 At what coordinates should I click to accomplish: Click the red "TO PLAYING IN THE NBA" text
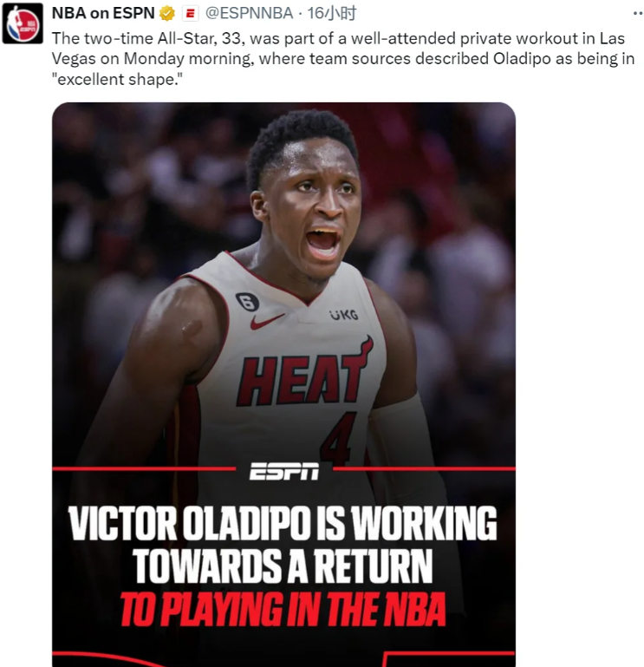coord(283,610)
